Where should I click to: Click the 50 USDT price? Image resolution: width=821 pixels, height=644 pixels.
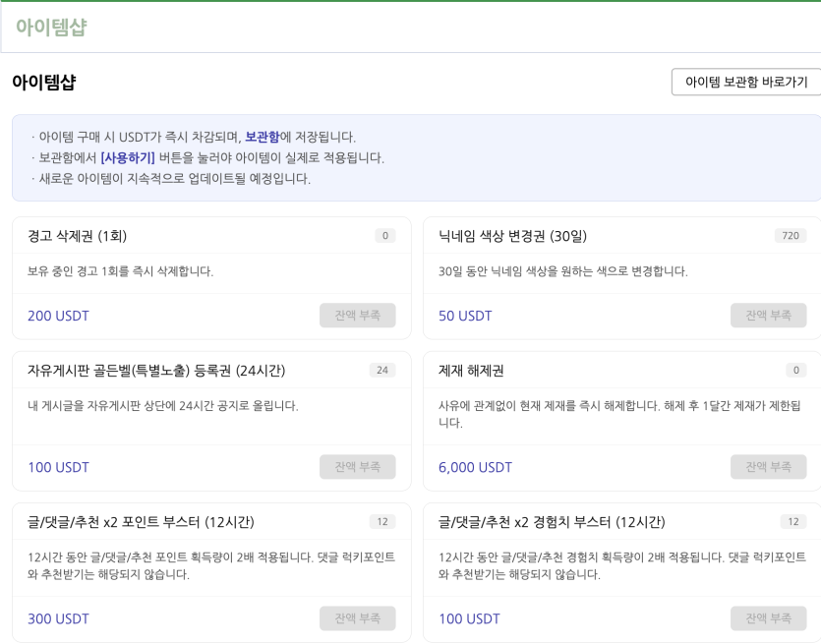[465, 316]
